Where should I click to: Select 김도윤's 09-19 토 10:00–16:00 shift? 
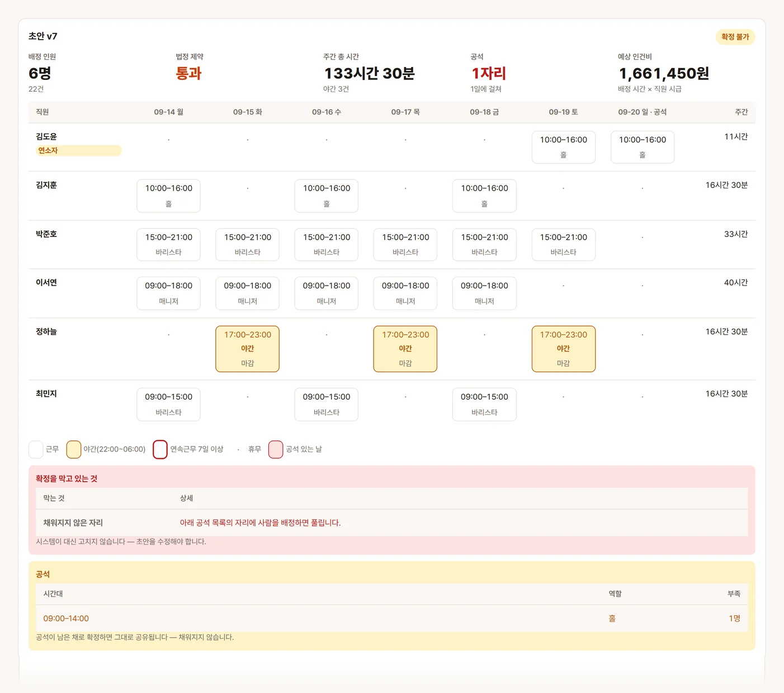[563, 147]
